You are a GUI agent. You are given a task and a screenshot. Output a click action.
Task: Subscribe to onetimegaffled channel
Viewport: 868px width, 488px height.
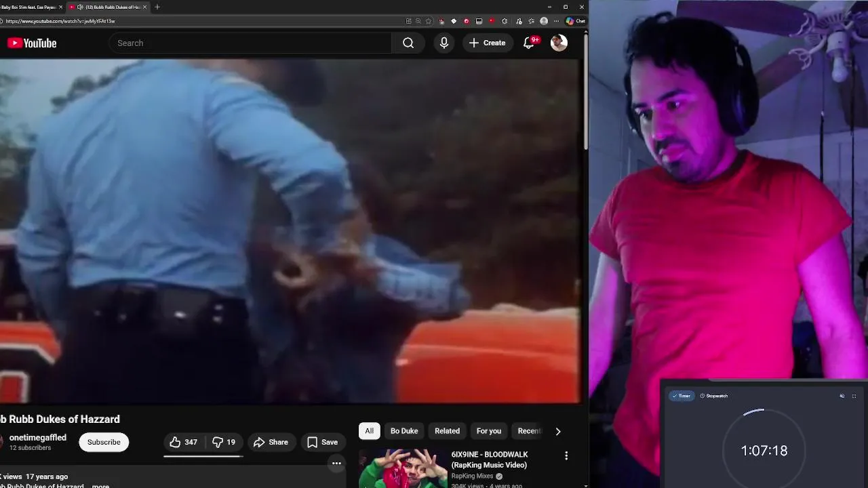[x=104, y=442]
